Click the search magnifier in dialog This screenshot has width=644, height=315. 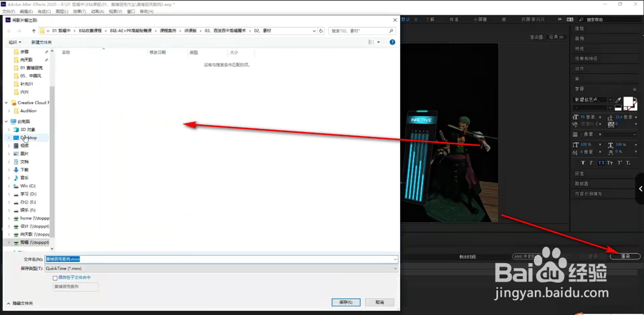tap(391, 31)
